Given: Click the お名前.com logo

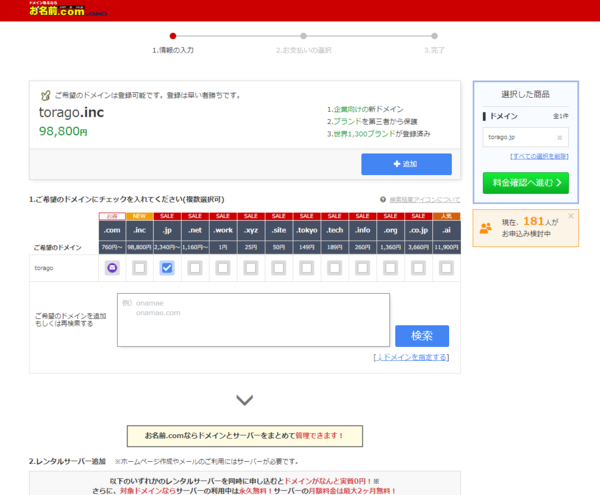Looking at the screenshot, I should [x=68, y=9].
